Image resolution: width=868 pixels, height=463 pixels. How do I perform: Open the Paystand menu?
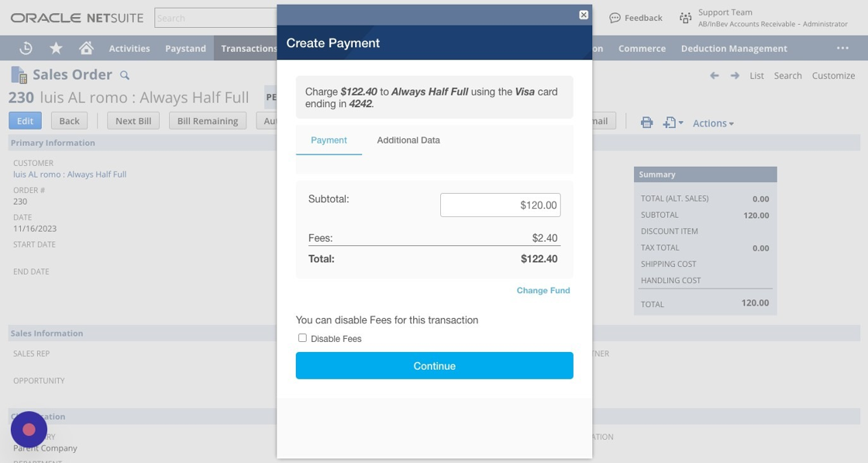185,49
